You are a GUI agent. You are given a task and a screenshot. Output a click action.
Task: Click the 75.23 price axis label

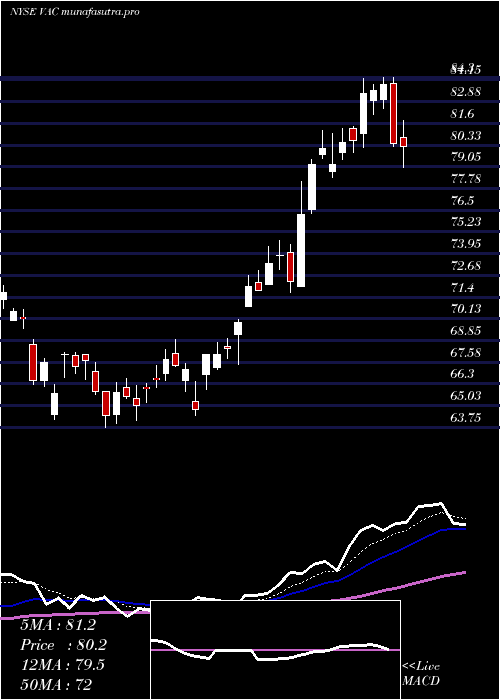click(x=466, y=222)
